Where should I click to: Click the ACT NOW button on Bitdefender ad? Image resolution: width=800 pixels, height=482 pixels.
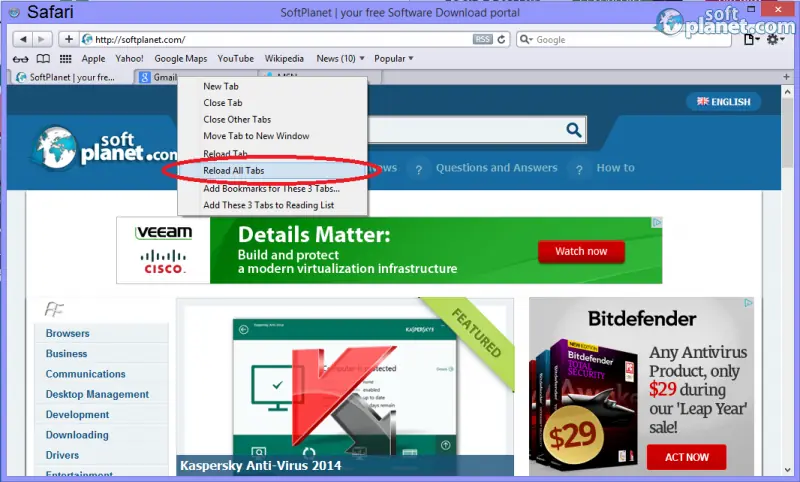tap(686, 457)
